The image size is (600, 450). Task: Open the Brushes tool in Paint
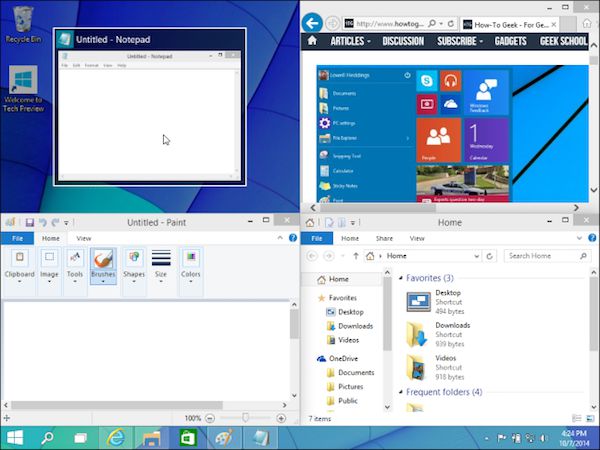coord(103,264)
